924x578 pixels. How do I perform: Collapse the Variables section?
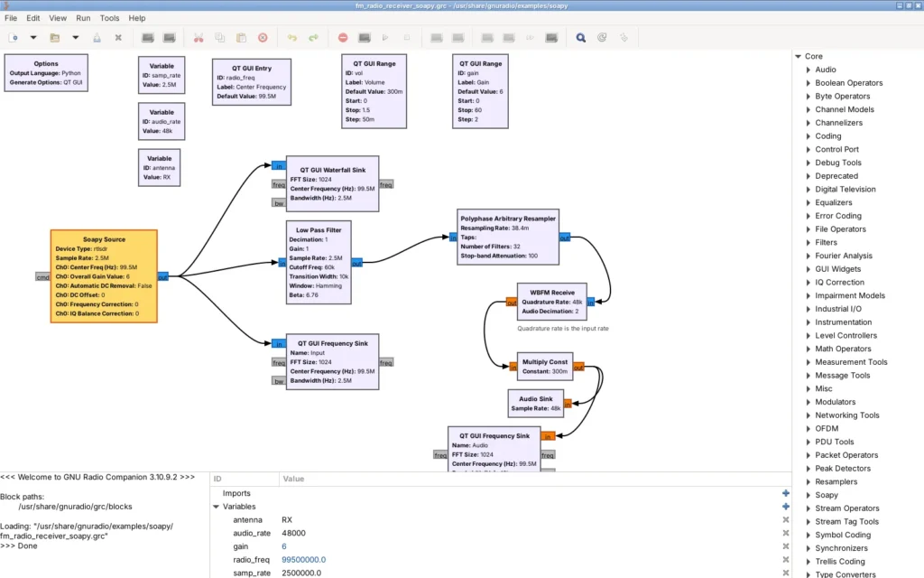pos(216,507)
